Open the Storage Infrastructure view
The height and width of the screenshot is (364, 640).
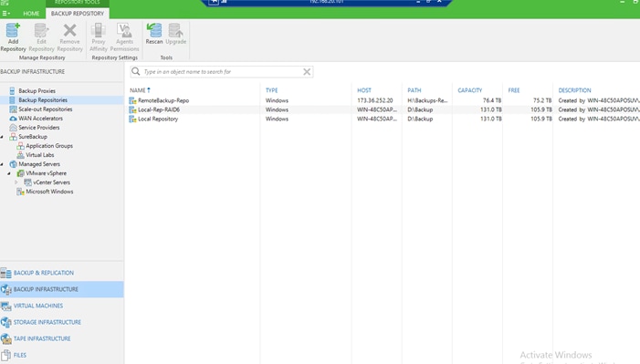click(62, 322)
